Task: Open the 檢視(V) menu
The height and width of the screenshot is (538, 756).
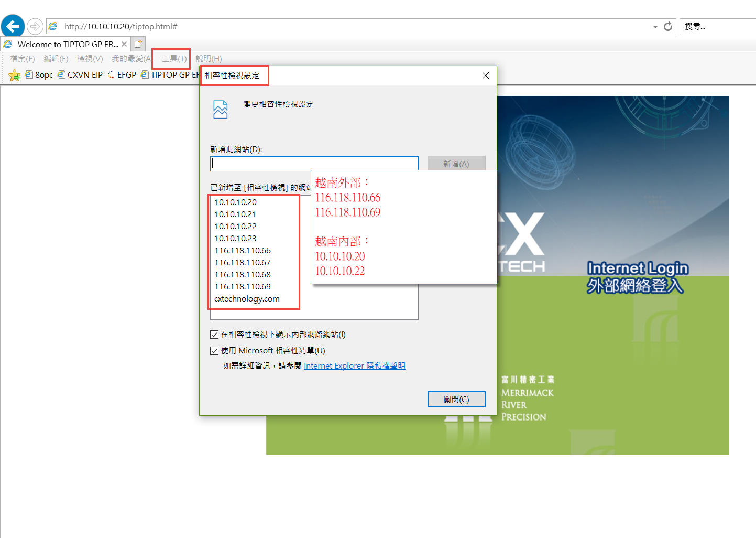Action: point(90,59)
